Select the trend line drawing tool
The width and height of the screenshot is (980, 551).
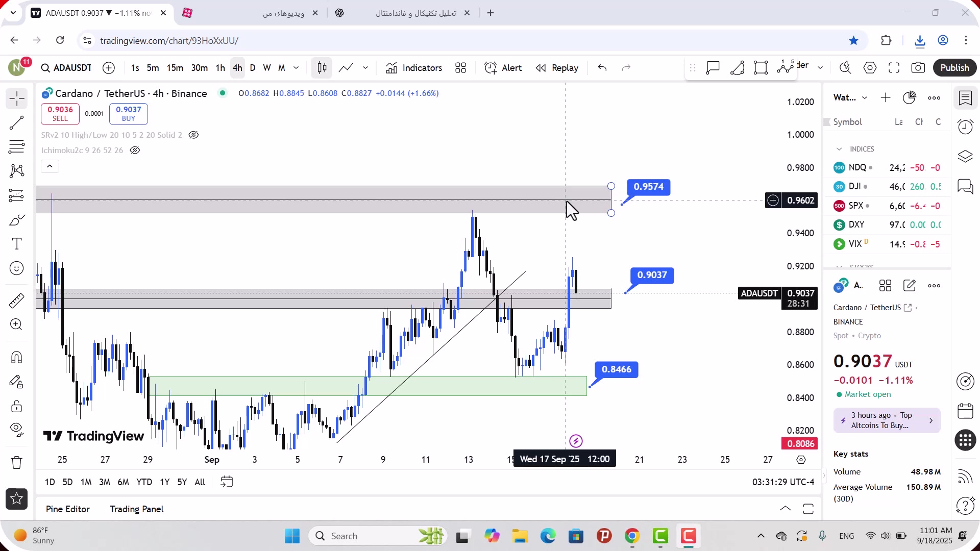(16, 122)
